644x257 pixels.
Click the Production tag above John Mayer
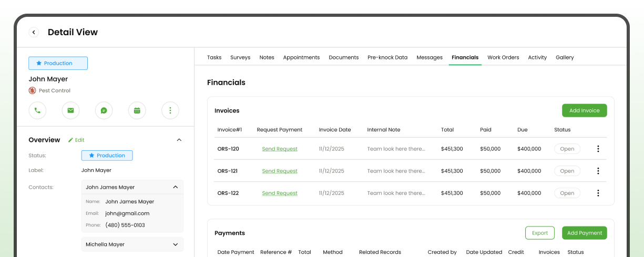58,63
